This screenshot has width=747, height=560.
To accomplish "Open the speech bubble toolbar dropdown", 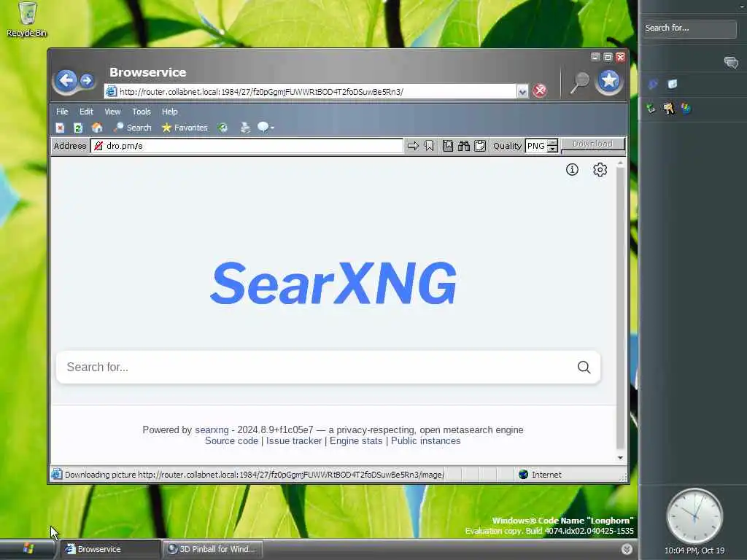I will coord(266,128).
